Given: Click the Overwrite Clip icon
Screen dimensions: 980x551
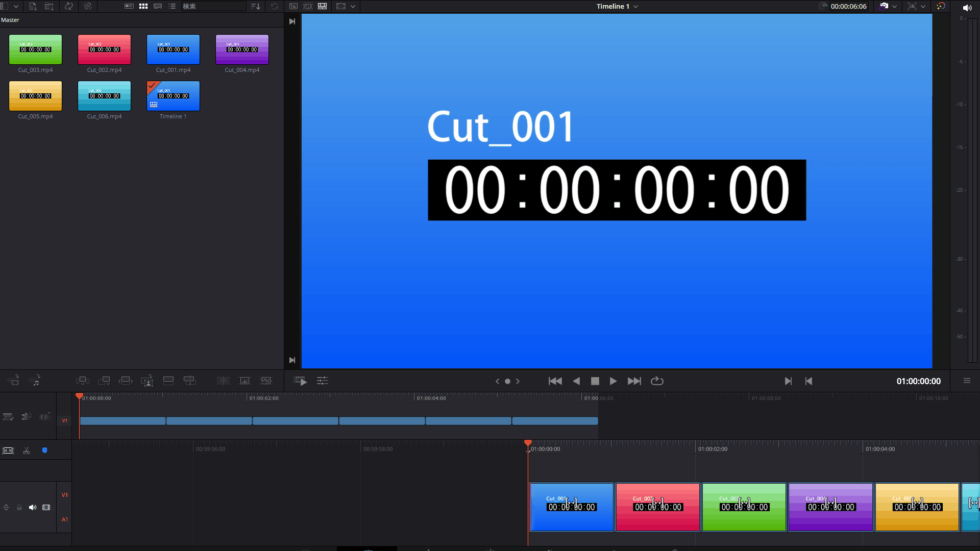Looking at the screenshot, I should click(104, 381).
